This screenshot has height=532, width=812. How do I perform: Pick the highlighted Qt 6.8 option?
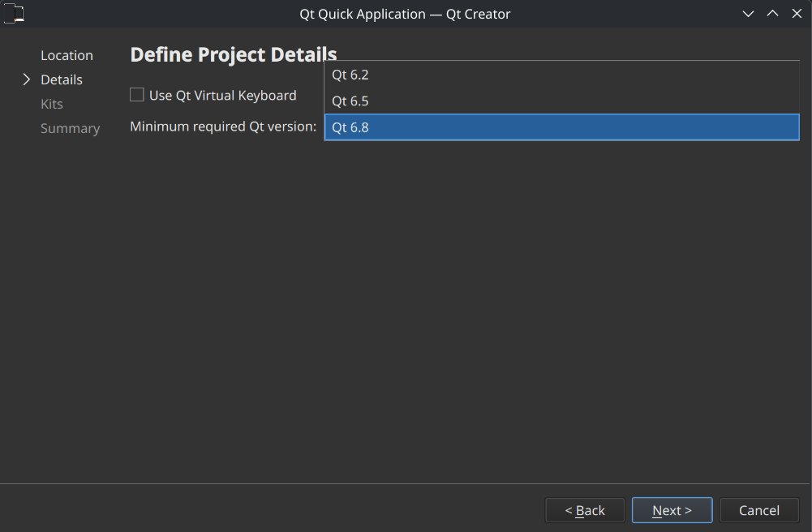[561, 127]
